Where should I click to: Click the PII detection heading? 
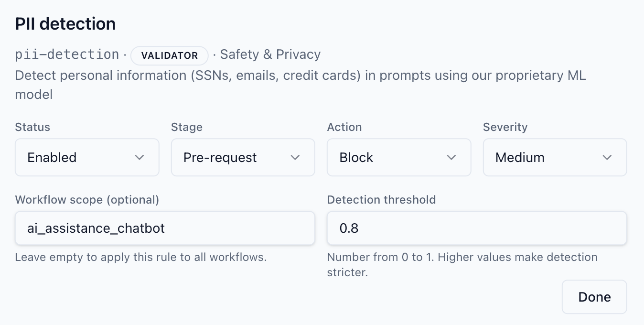pos(65,23)
